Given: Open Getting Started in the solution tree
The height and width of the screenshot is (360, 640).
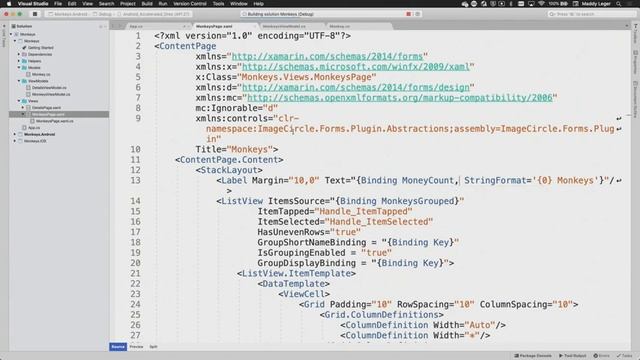Looking at the screenshot, I should [40, 47].
